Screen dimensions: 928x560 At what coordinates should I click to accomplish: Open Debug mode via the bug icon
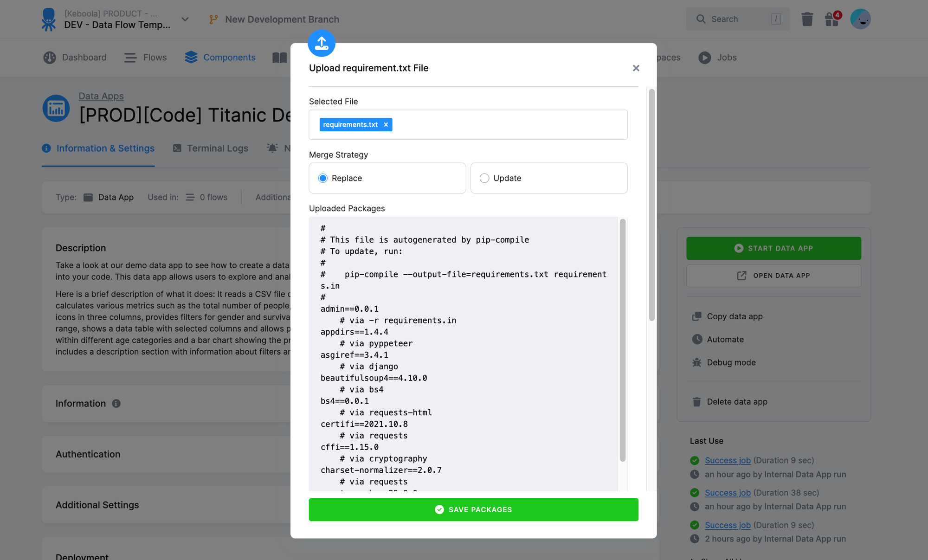coord(697,362)
